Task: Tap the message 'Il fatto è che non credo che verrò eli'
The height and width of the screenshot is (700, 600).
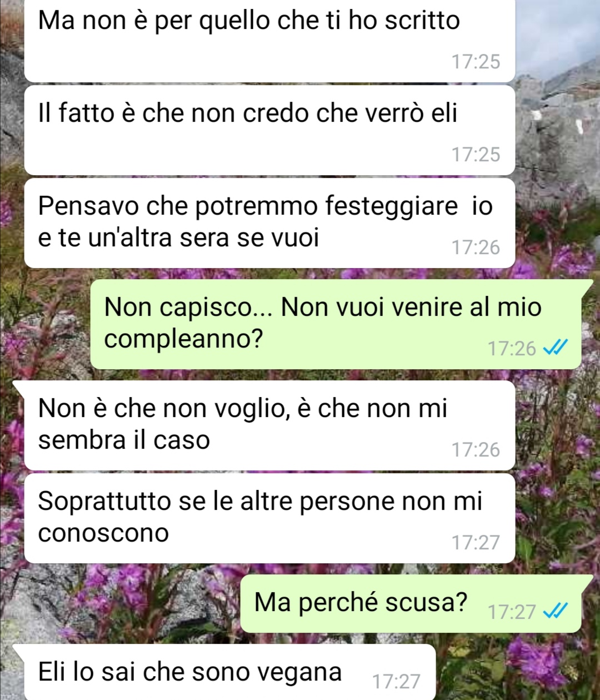Action: [x=269, y=130]
